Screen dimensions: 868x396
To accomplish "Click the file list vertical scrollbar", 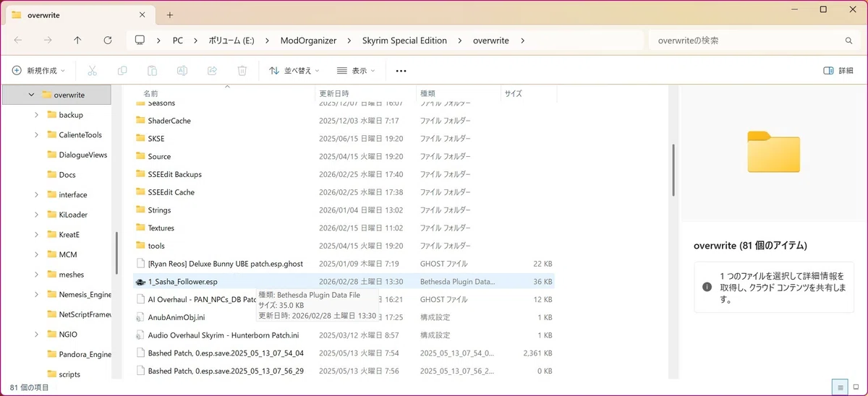I will coord(673,170).
